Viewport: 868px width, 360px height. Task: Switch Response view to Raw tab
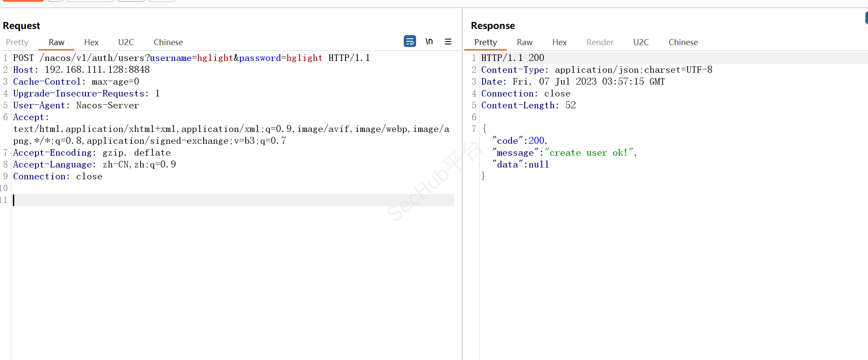click(524, 42)
